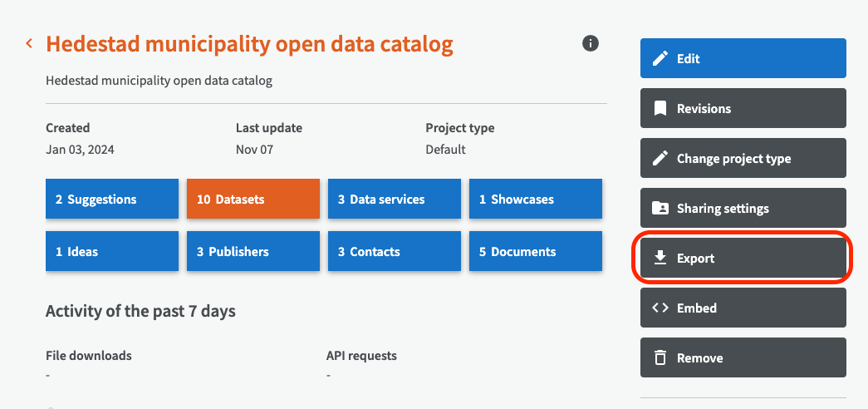Image resolution: width=868 pixels, height=409 pixels.
Task: Open the 3 Contacts tile
Action: 395,252
